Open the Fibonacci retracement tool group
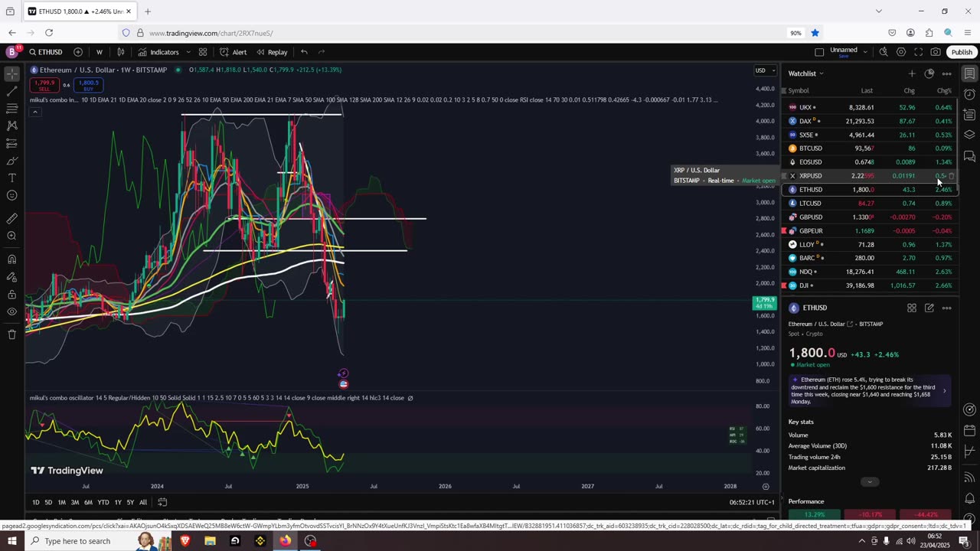 pos(11,109)
